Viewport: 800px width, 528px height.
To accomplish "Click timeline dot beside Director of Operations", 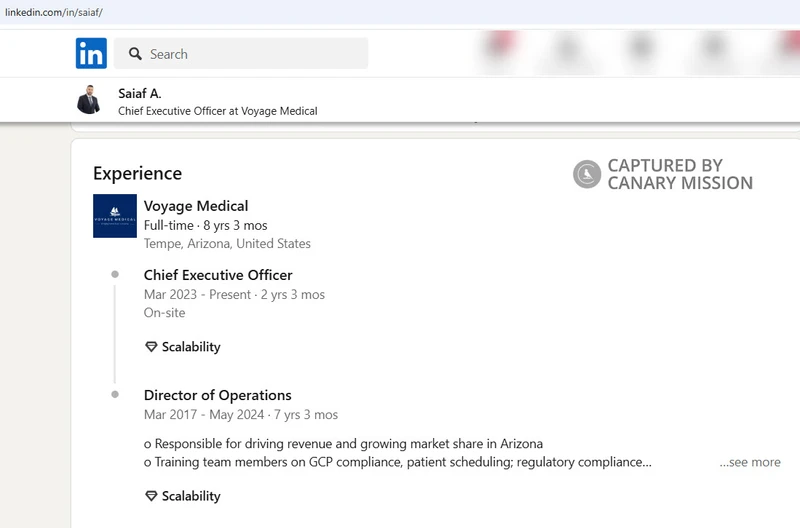I will point(115,394).
